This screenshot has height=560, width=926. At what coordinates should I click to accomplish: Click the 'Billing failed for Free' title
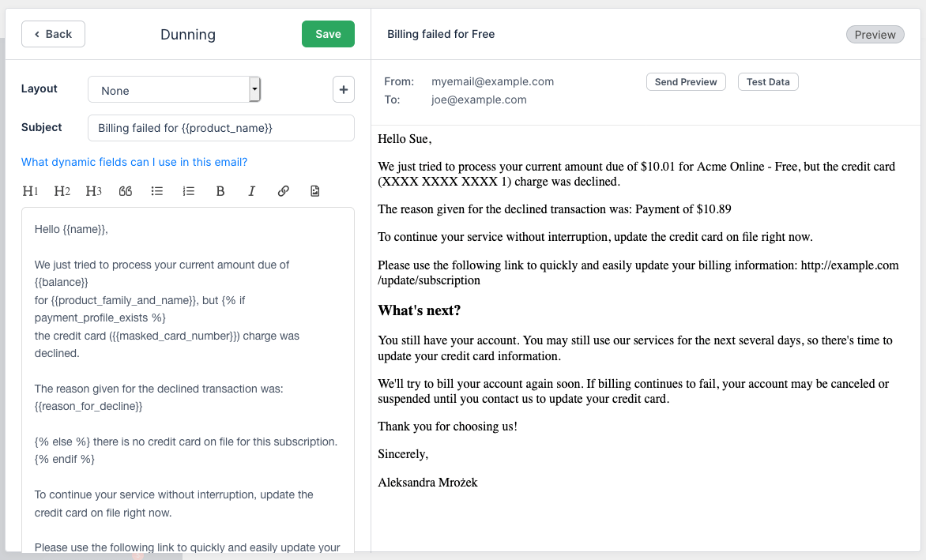tap(441, 34)
